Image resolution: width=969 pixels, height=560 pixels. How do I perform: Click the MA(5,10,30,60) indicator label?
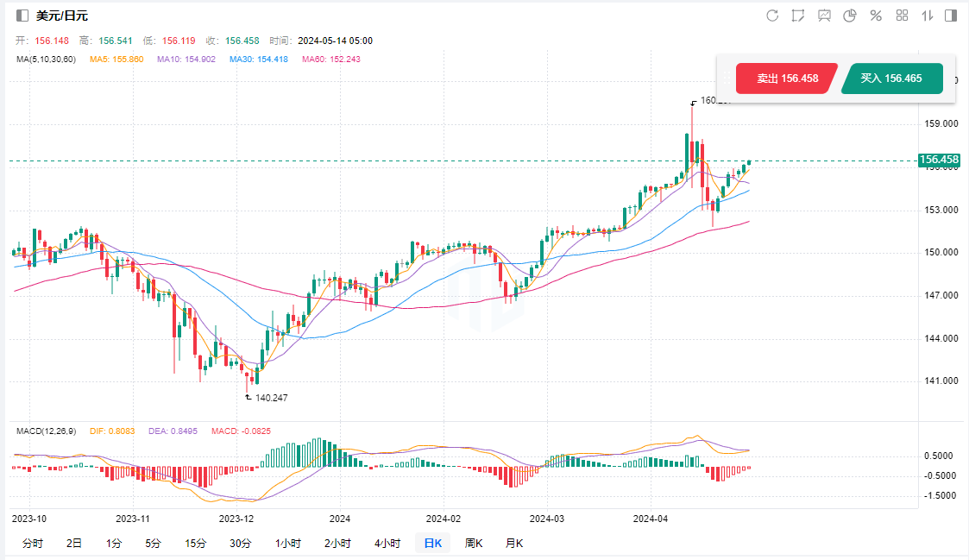coord(46,59)
